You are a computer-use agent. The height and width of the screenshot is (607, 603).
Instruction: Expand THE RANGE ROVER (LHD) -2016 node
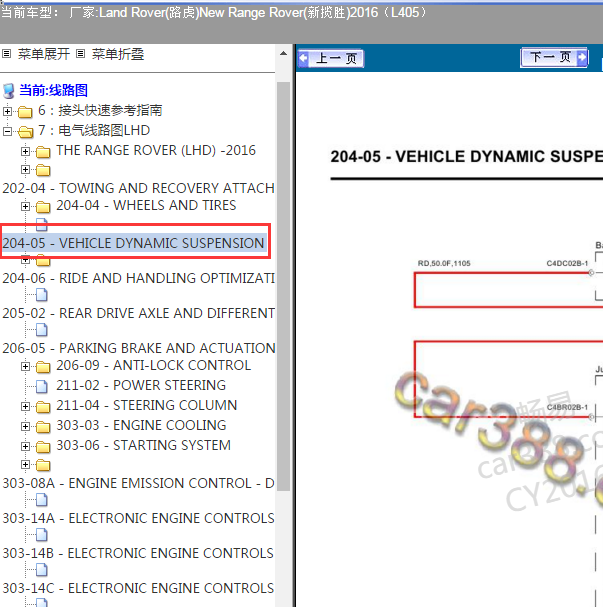pyautogui.click(x=26, y=151)
